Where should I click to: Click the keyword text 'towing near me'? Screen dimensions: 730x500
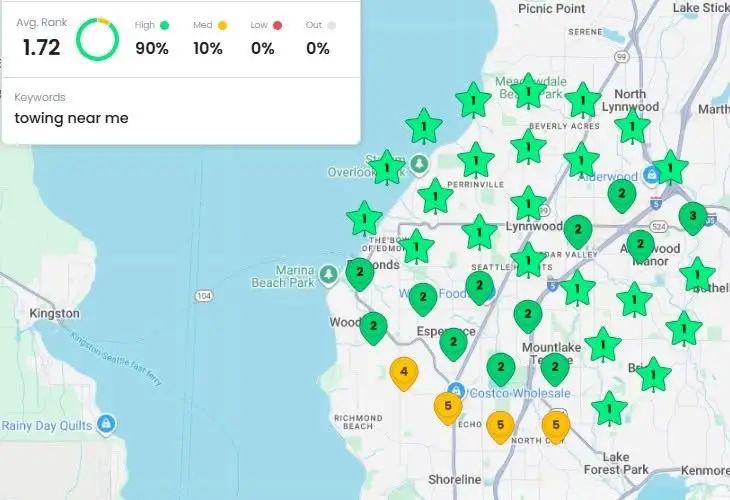[x=71, y=118]
